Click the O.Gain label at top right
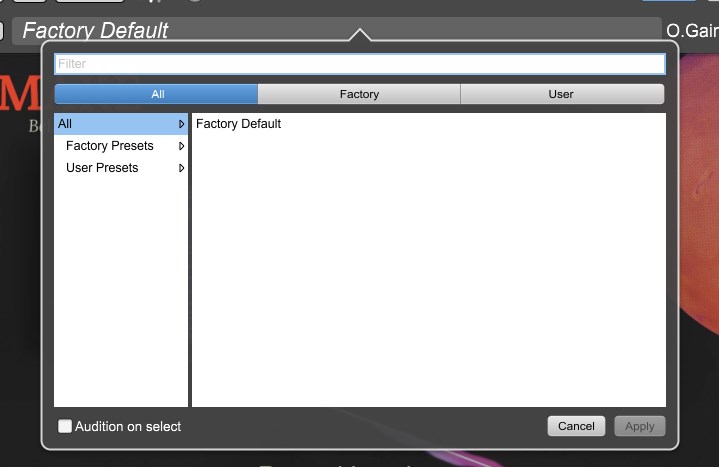 692,31
